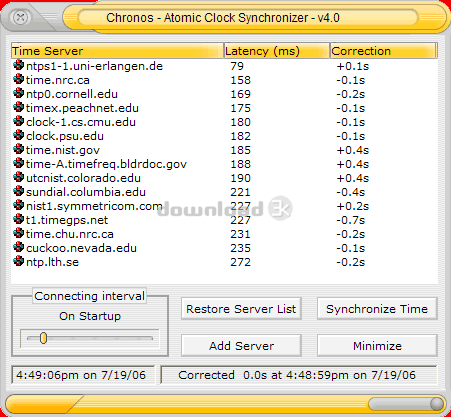
Task: Click the Add Server button
Action: pyautogui.click(x=241, y=346)
